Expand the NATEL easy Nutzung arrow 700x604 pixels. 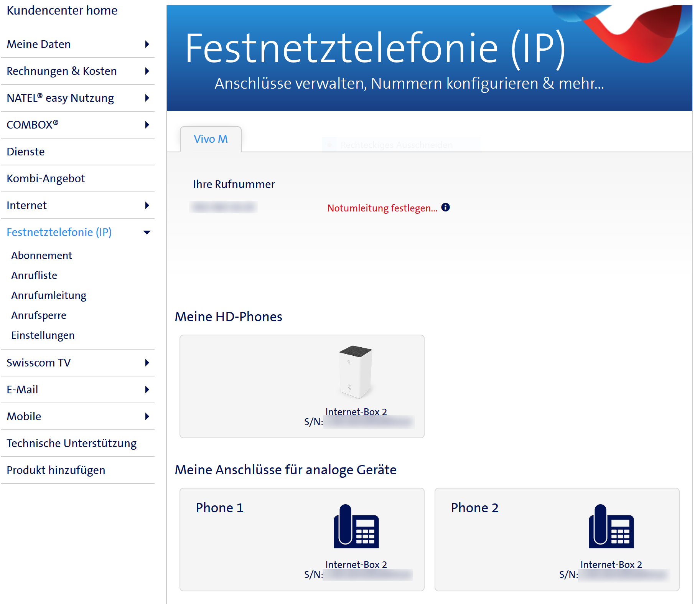pyautogui.click(x=147, y=98)
